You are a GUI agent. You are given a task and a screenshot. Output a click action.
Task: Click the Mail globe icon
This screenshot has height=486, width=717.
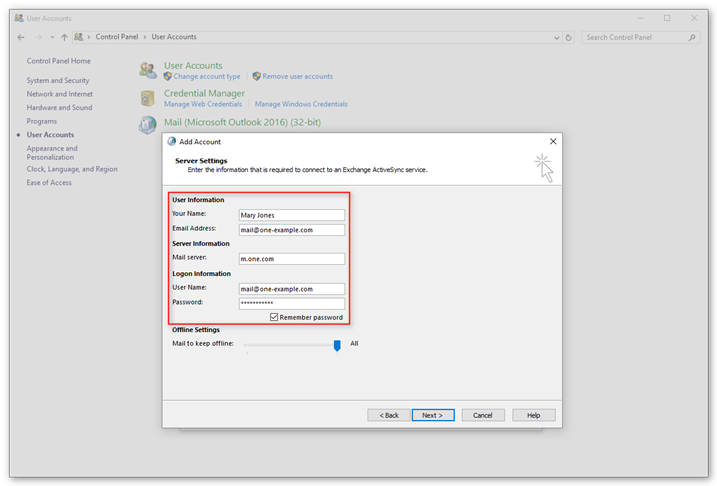(x=148, y=125)
